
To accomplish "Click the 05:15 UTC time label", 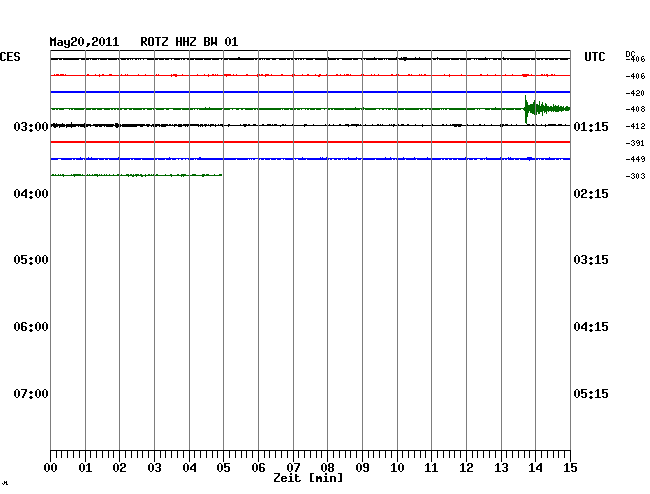I will pyautogui.click(x=591, y=393).
